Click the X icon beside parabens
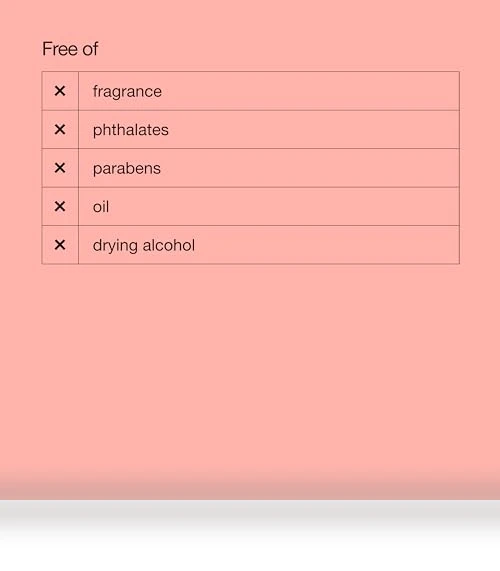Screen dimensions: 500x571 pyautogui.click(x=60, y=168)
